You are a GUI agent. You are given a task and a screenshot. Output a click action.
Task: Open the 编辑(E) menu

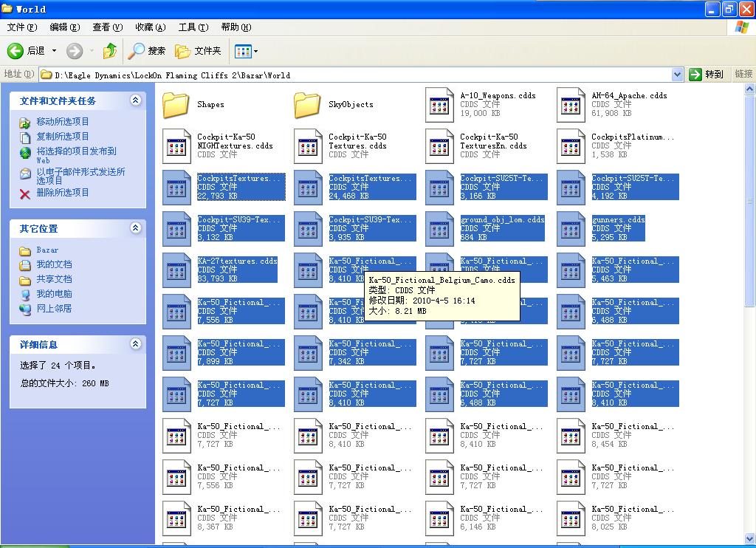(x=65, y=27)
